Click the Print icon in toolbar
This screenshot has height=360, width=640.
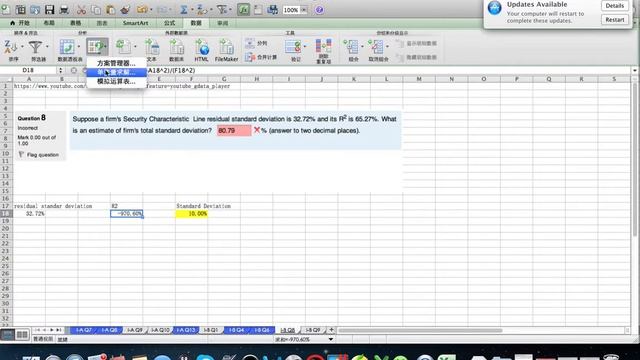coord(64,9)
